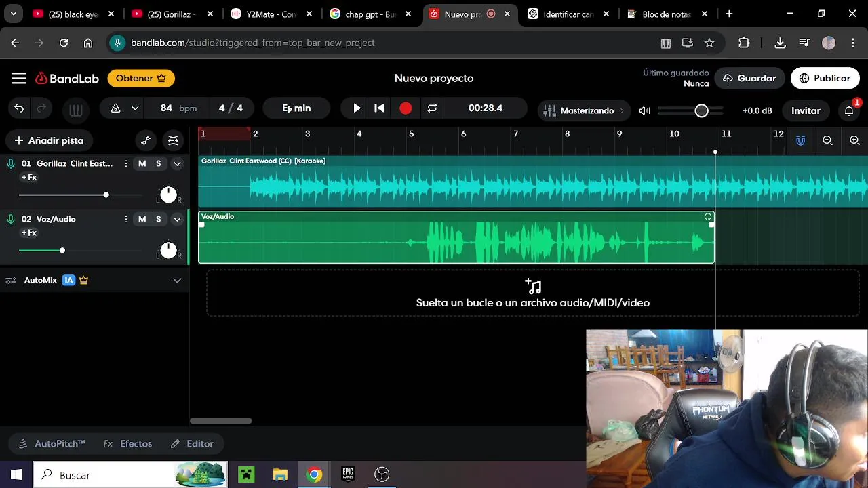Change the Eb min key
The width and height of the screenshot is (868, 488).
coord(296,108)
